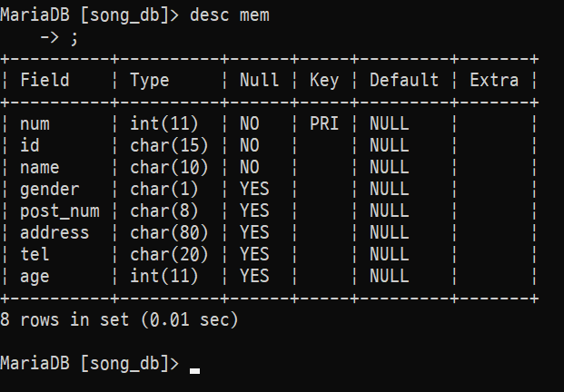Select the id field name
Image resolution: width=564 pixels, height=392 pixels.
[x=30, y=145]
